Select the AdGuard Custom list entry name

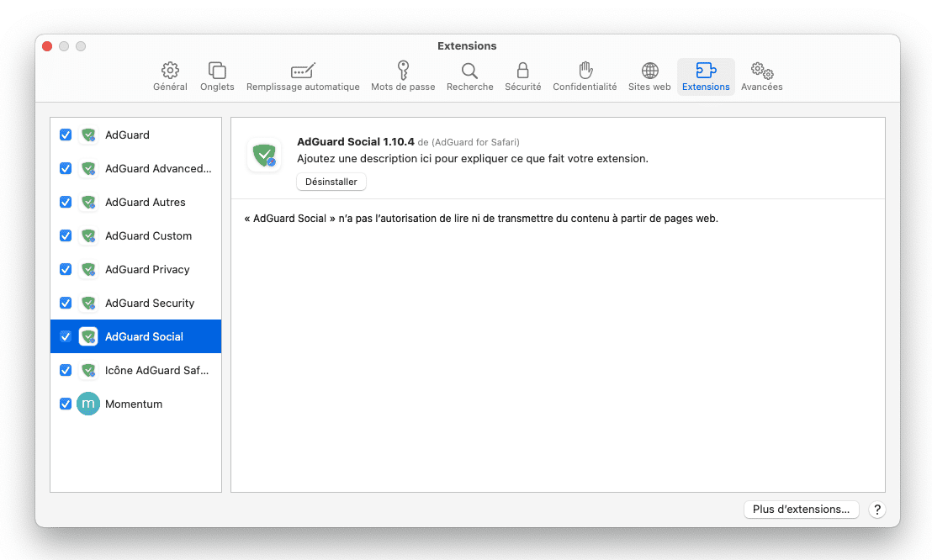pyautogui.click(x=149, y=236)
